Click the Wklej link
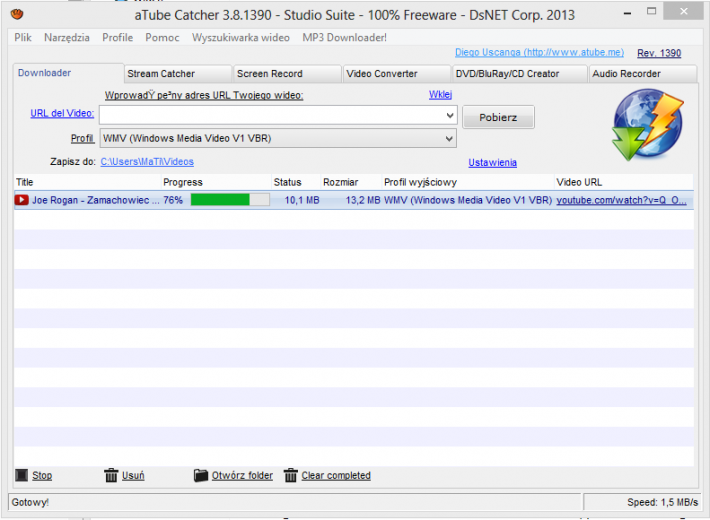This screenshot has width=710, height=520. (441, 94)
